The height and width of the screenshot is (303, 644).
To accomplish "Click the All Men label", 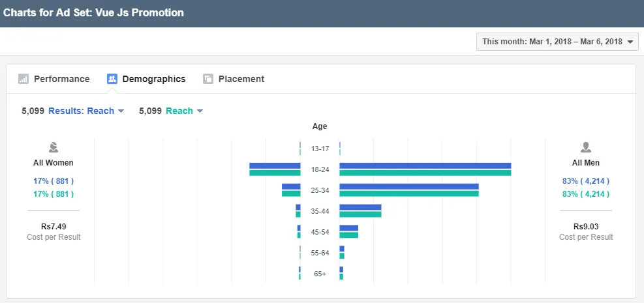I will click(x=586, y=163).
